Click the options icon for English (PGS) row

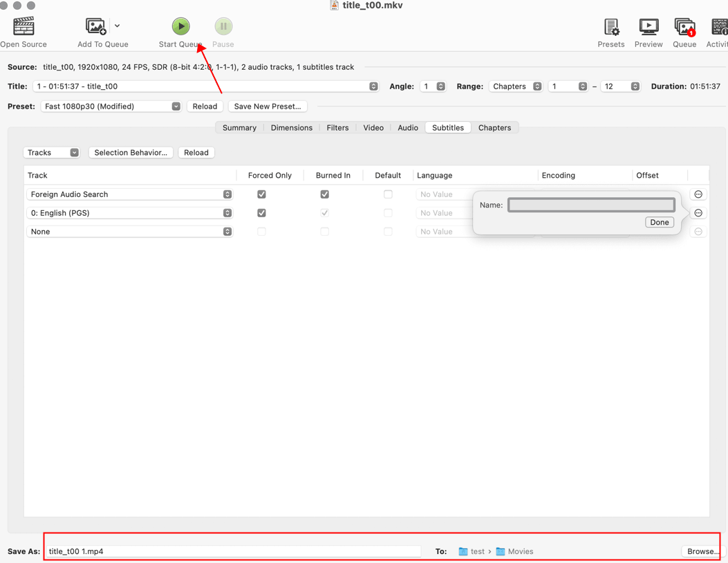698,213
